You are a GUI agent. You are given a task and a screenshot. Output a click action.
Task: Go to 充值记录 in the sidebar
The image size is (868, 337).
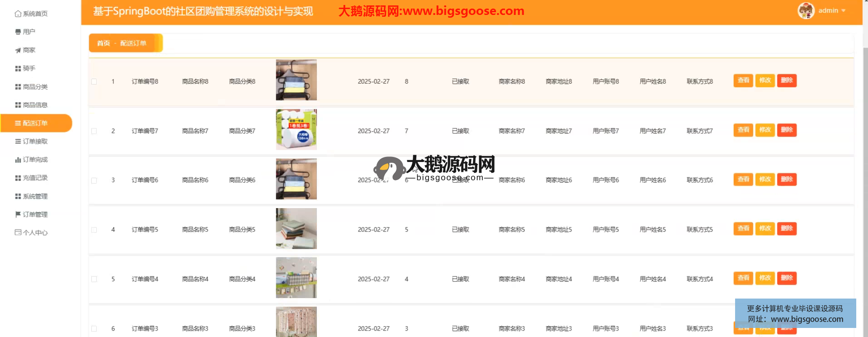[x=35, y=178]
